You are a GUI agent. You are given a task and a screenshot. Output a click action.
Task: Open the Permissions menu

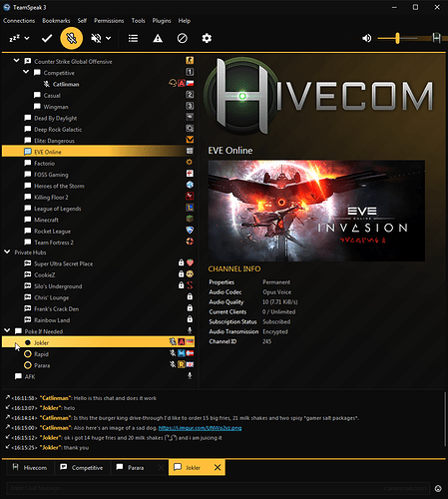(109, 21)
